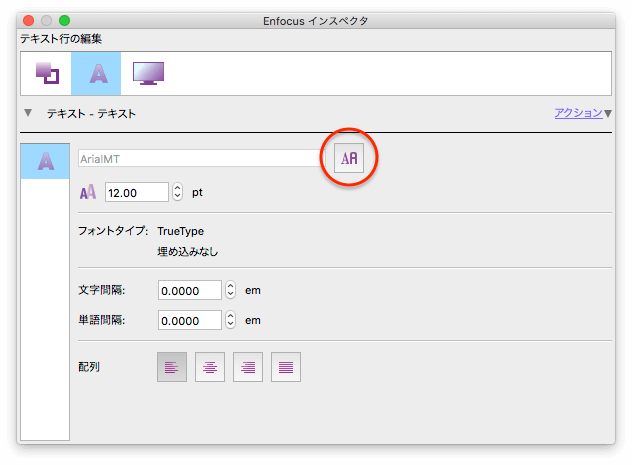
Task: Click the フォントタイプ: label
Action: [x=113, y=231]
